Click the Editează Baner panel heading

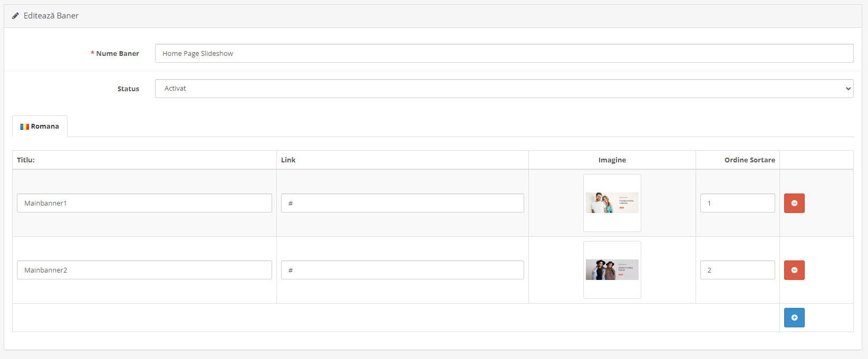click(x=51, y=16)
